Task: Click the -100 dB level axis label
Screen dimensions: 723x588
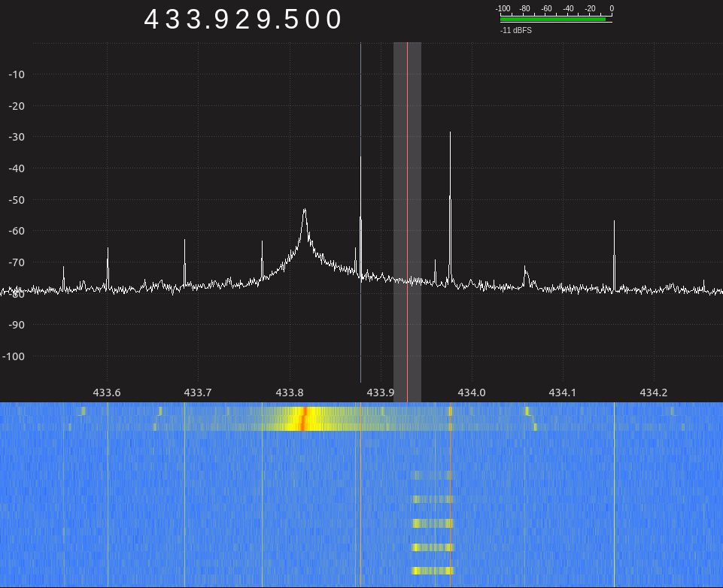Action: click(x=14, y=356)
